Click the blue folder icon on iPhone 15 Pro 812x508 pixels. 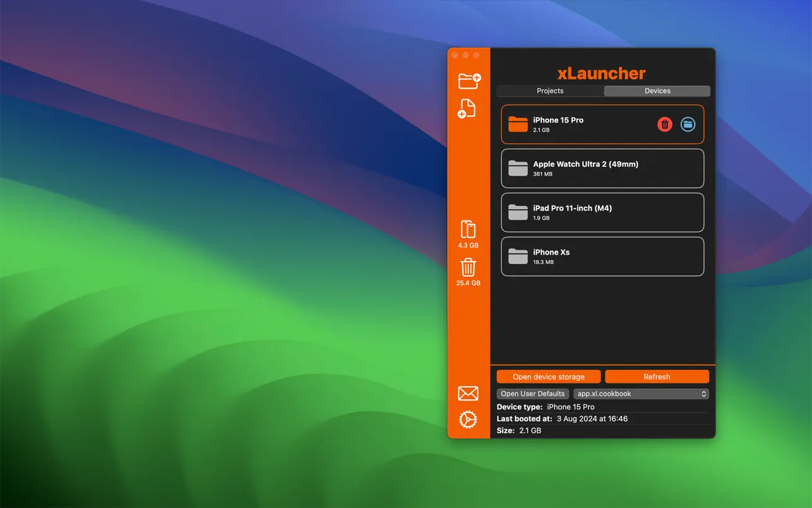688,124
